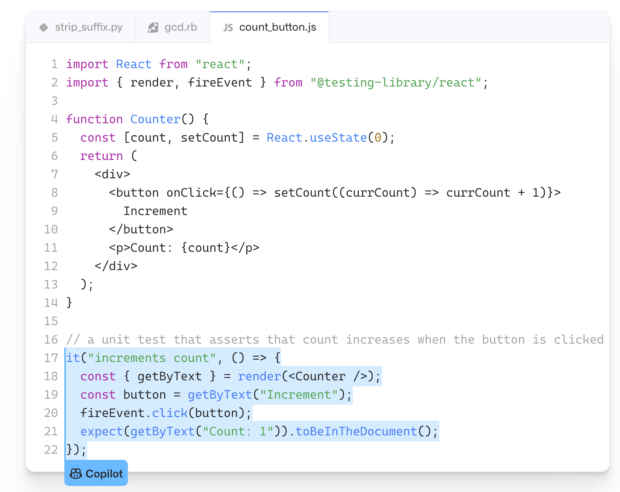Click the Python icon on strip_suffix.py tab
620x492 pixels.
point(43,27)
